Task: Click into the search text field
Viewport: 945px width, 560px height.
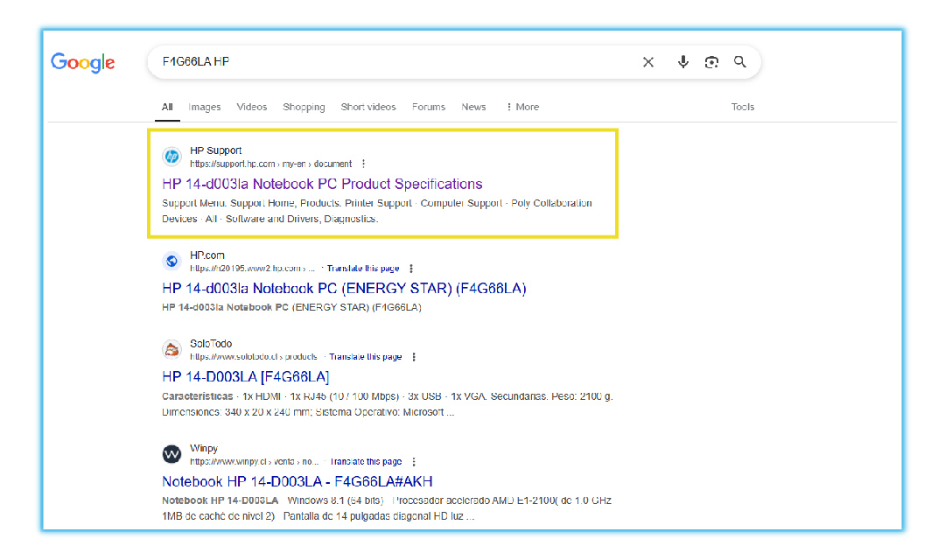Action: tap(394, 62)
